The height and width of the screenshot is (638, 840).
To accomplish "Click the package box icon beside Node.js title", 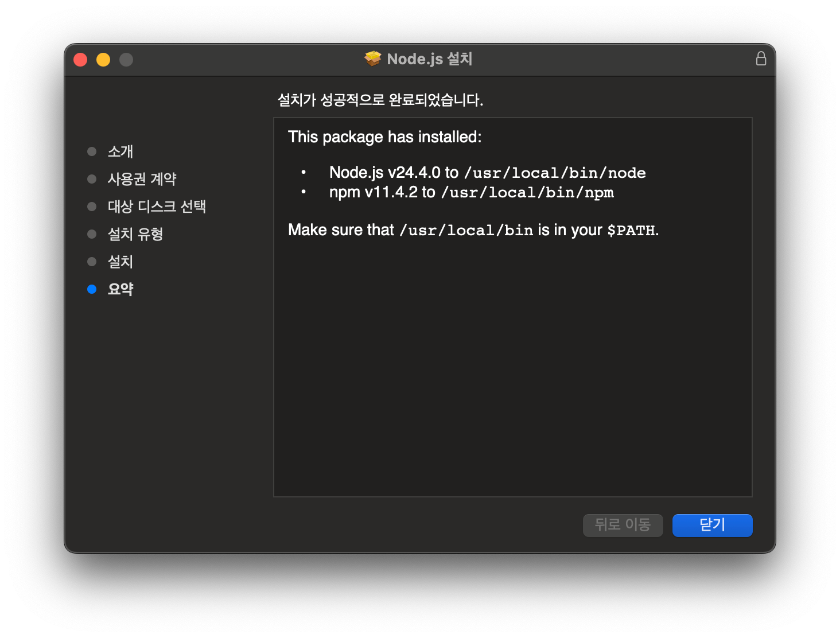I will coord(373,59).
